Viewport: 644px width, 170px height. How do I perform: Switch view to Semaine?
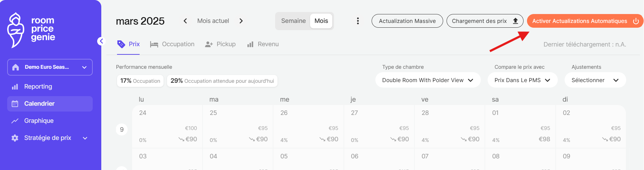point(293,21)
